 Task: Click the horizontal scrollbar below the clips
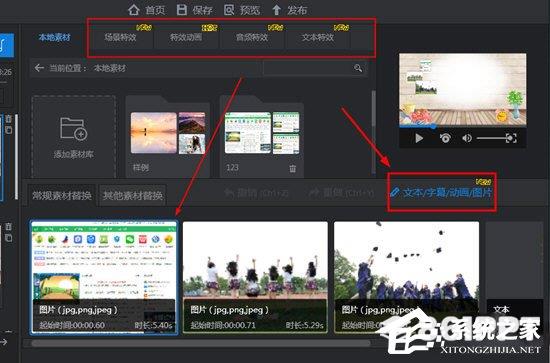pos(201,343)
